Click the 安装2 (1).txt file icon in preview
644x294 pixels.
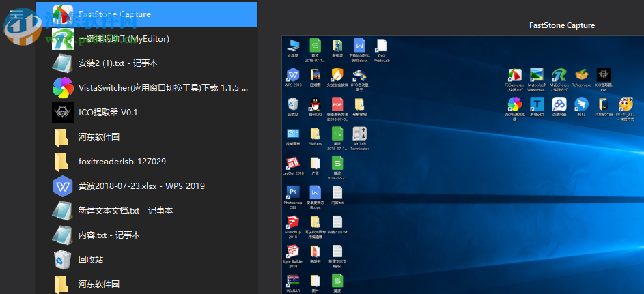coord(337,222)
